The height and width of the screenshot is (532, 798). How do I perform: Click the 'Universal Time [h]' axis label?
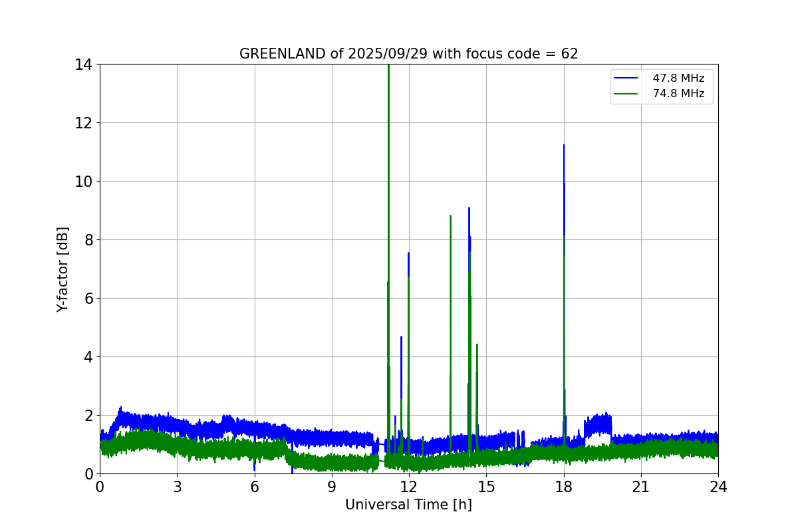[408, 505]
